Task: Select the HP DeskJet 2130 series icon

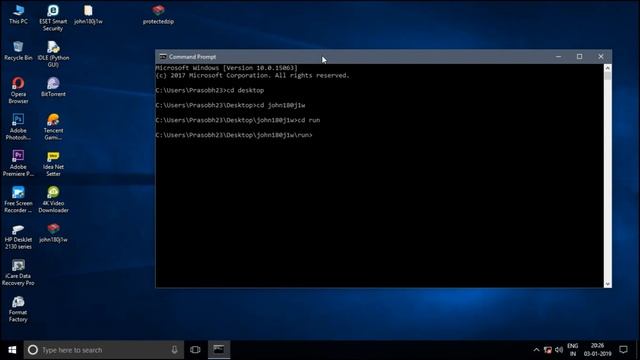Action: 18,236
